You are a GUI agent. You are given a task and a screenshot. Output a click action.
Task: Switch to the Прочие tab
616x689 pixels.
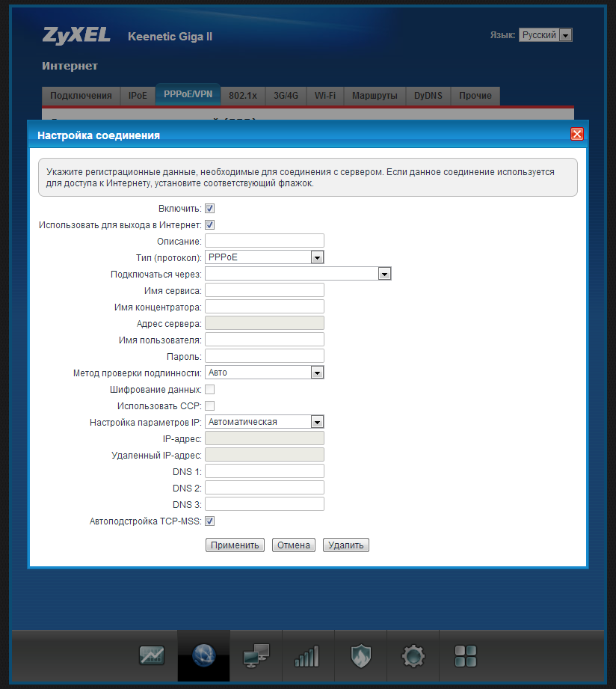pyautogui.click(x=475, y=96)
